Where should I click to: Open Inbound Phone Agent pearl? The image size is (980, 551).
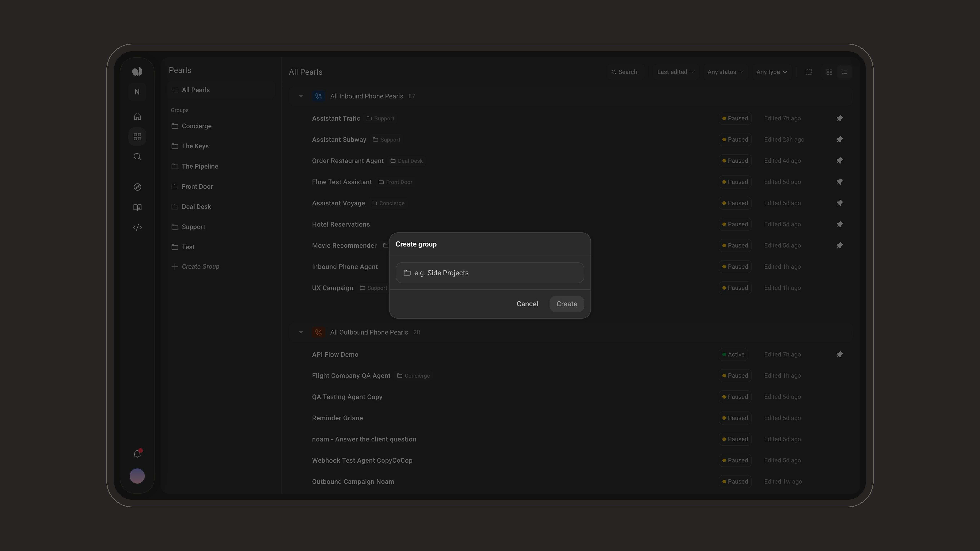click(345, 267)
